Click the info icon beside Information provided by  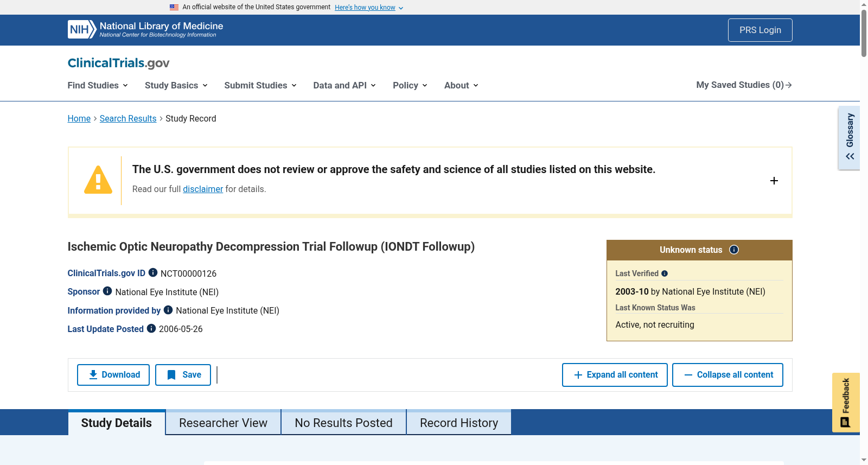click(x=168, y=309)
